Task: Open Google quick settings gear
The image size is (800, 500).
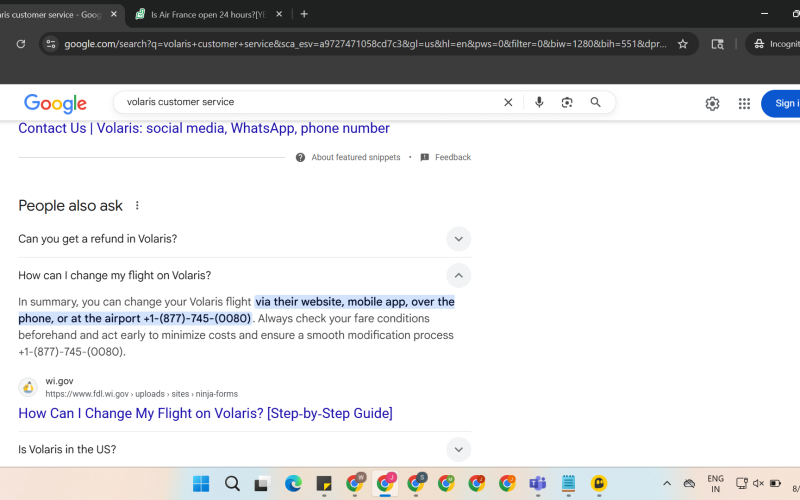Action: (x=712, y=104)
